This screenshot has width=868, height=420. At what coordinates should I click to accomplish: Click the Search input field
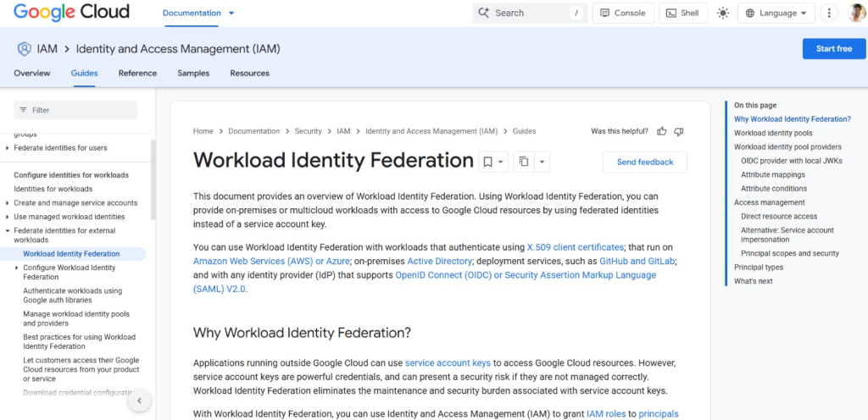click(530, 13)
